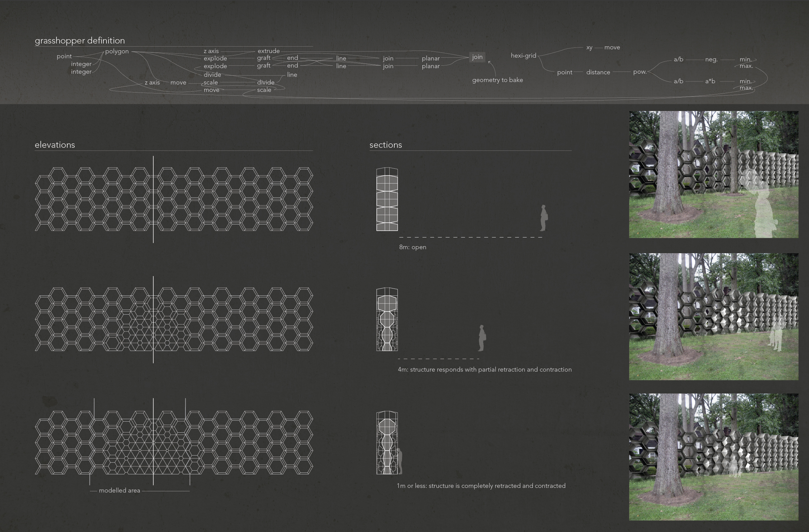Click the person silhouette in the 8m section
The height and width of the screenshot is (532, 809).
pyautogui.click(x=544, y=218)
